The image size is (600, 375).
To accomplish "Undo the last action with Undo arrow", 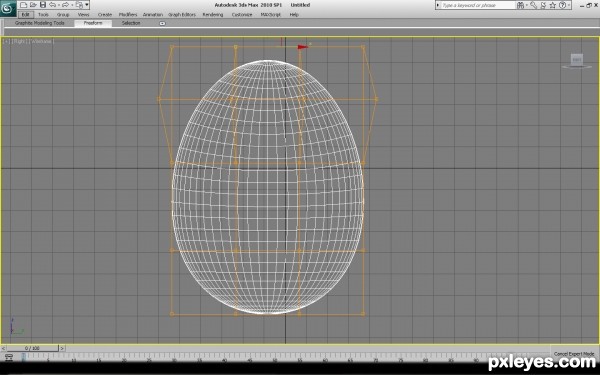I will tap(52, 5).
